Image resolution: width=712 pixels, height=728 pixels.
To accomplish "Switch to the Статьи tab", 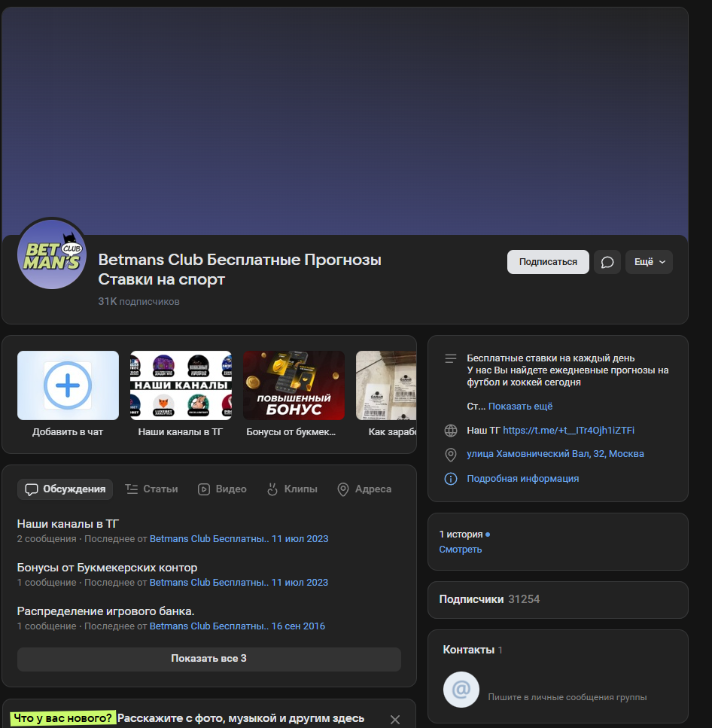I will click(x=151, y=489).
